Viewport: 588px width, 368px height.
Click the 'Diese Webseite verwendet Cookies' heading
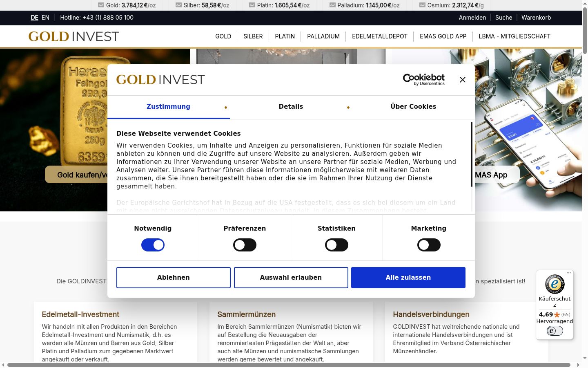pos(178,134)
